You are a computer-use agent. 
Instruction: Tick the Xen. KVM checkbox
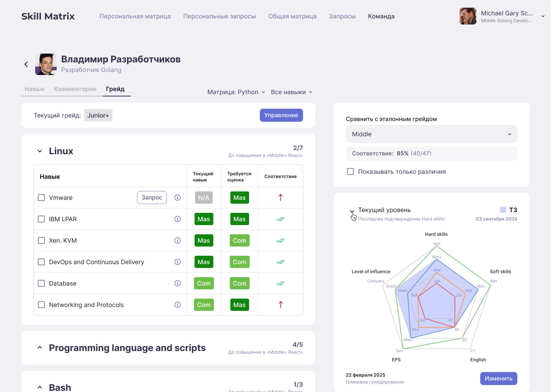click(41, 240)
